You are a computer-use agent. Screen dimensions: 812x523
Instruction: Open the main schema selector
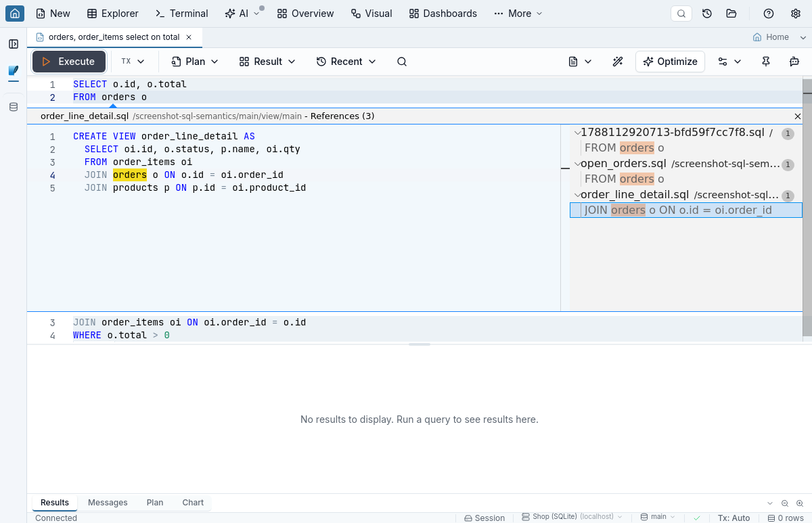658,518
